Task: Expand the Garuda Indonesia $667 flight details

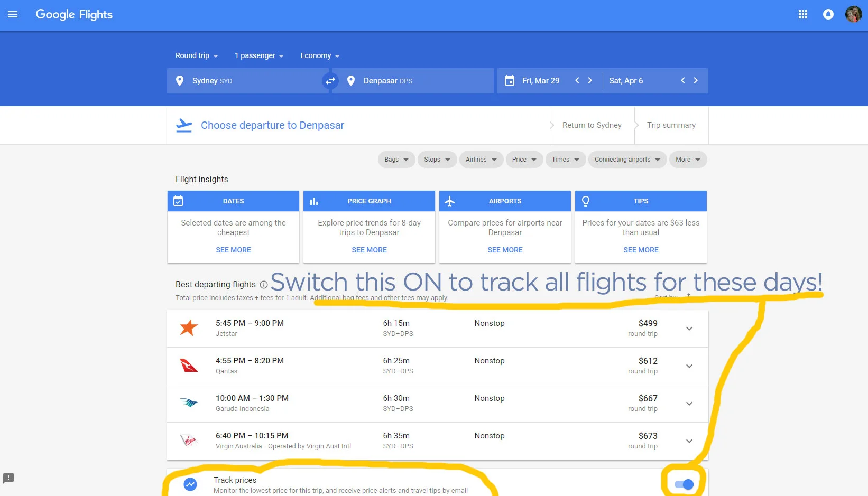Action: click(x=689, y=404)
